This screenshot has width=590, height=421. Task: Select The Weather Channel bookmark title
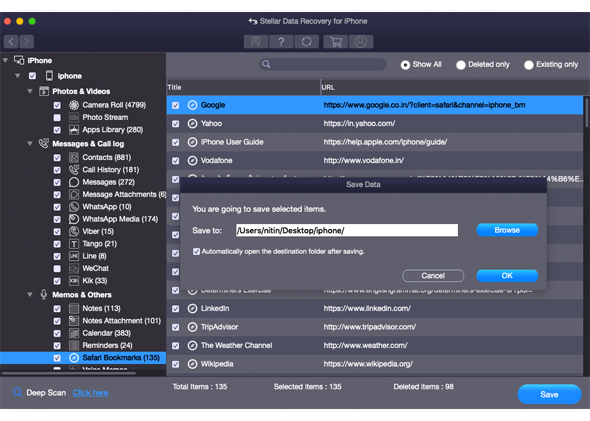coord(236,345)
